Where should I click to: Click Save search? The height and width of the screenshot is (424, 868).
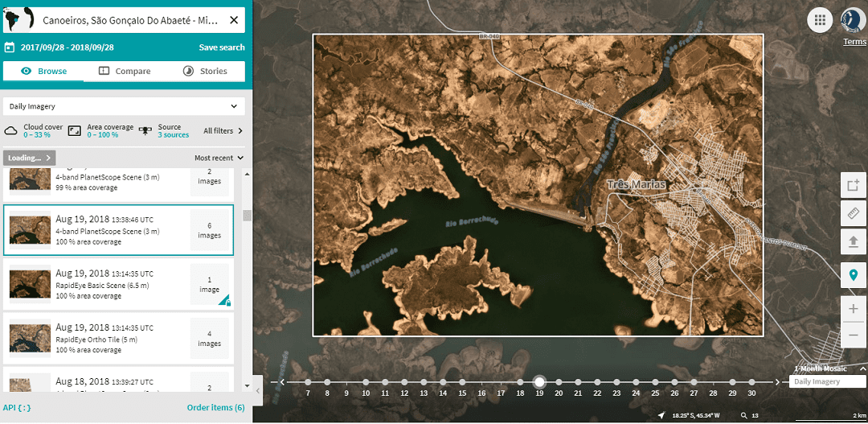click(x=222, y=47)
